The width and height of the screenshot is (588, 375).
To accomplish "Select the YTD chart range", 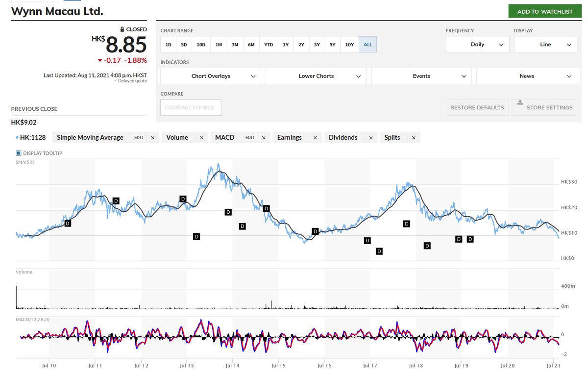I will [269, 45].
